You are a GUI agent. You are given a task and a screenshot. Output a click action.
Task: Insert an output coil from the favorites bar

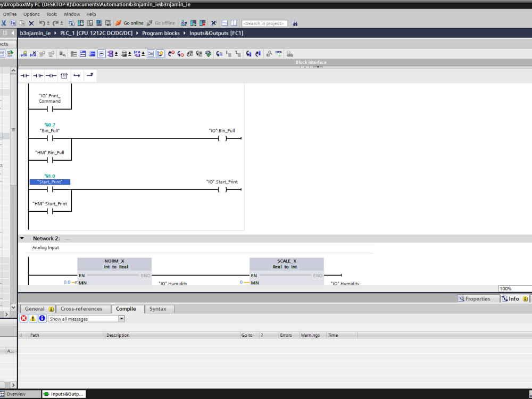coord(51,76)
